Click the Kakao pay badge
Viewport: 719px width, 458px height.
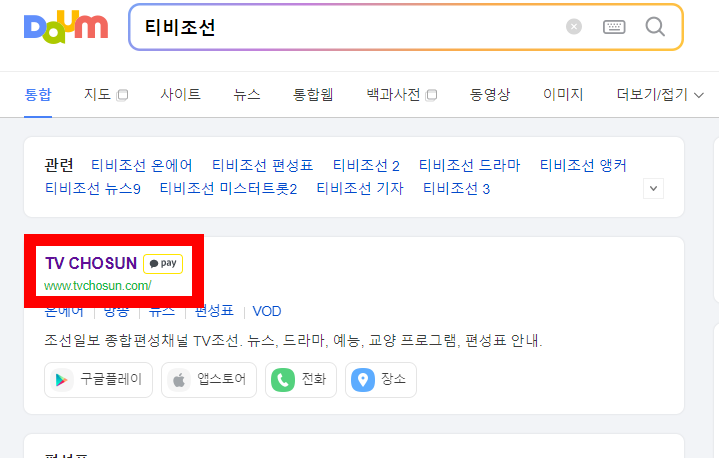[163, 264]
